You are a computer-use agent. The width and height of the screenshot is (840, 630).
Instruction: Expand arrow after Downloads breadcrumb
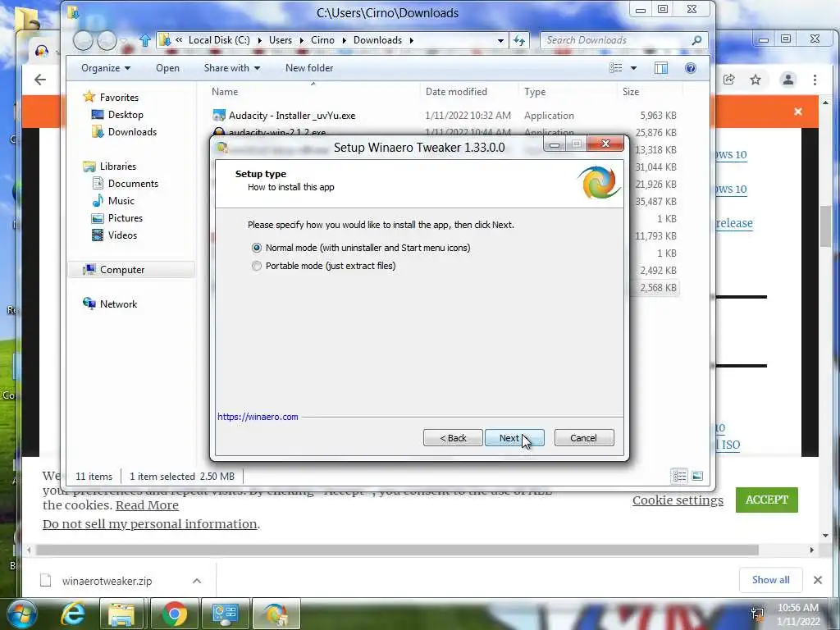[412, 40]
